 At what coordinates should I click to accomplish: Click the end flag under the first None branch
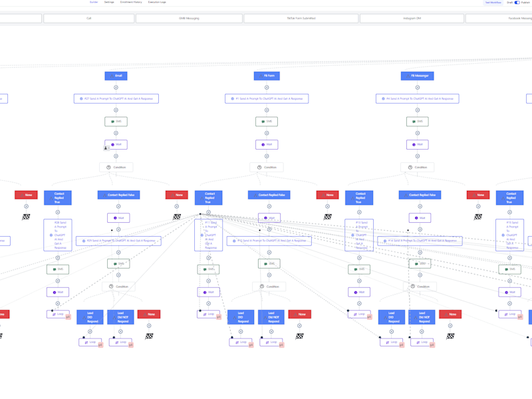click(26, 217)
